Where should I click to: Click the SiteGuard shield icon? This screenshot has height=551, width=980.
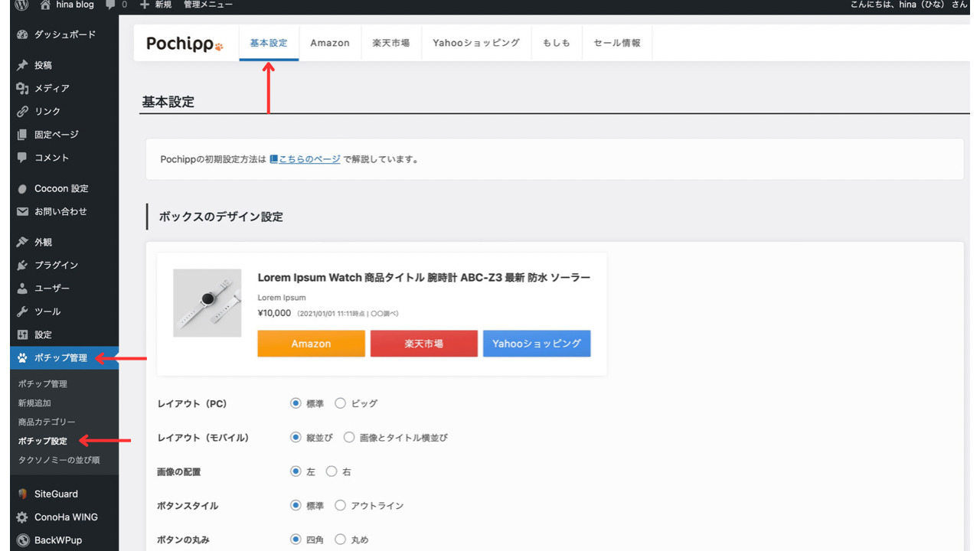coord(22,494)
